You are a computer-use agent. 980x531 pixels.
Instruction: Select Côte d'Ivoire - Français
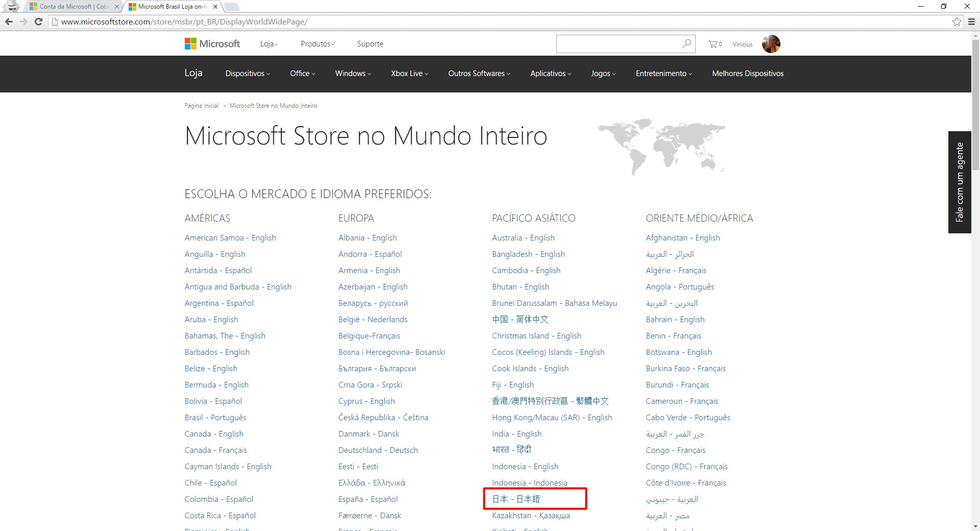click(685, 483)
